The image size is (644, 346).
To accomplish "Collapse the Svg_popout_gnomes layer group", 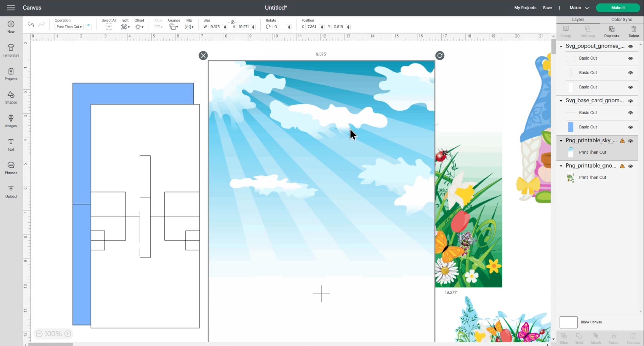I will [x=561, y=46].
